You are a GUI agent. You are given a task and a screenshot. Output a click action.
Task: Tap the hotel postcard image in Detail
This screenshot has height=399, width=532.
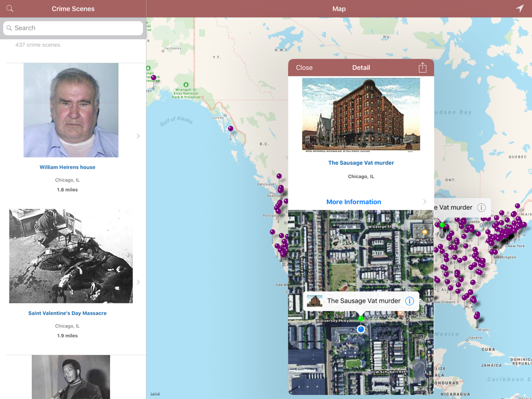point(361,114)
